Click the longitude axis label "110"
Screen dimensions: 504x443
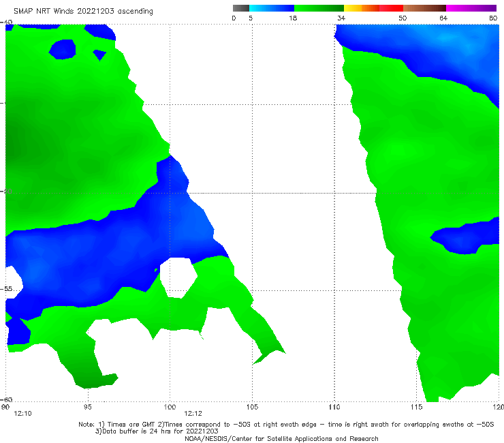coord(334,408)
